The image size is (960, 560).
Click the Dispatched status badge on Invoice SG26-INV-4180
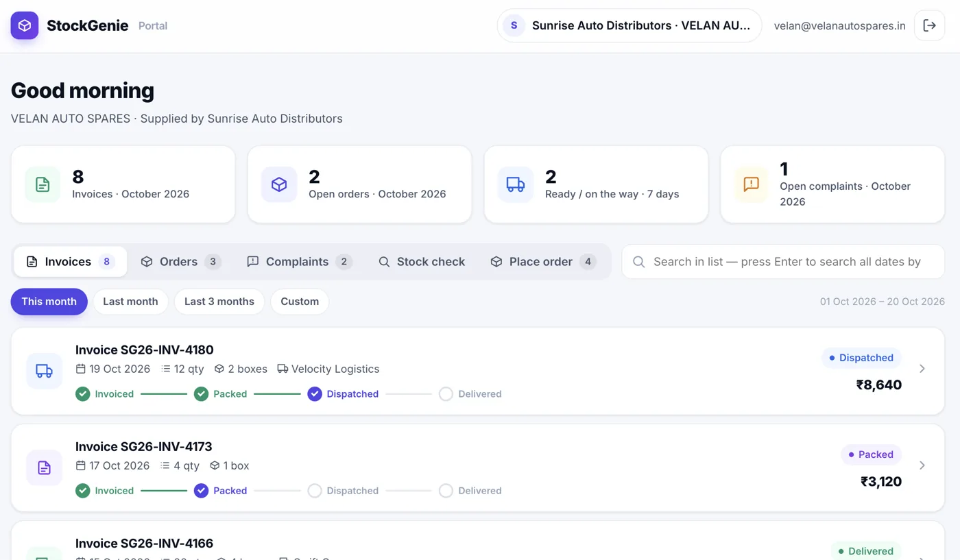coord(861,358)
